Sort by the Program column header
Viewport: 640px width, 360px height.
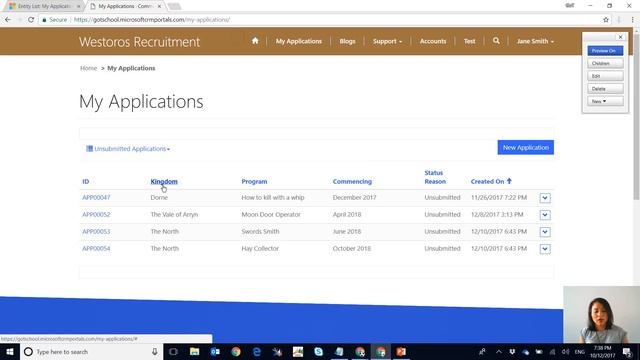pos(254,181)
